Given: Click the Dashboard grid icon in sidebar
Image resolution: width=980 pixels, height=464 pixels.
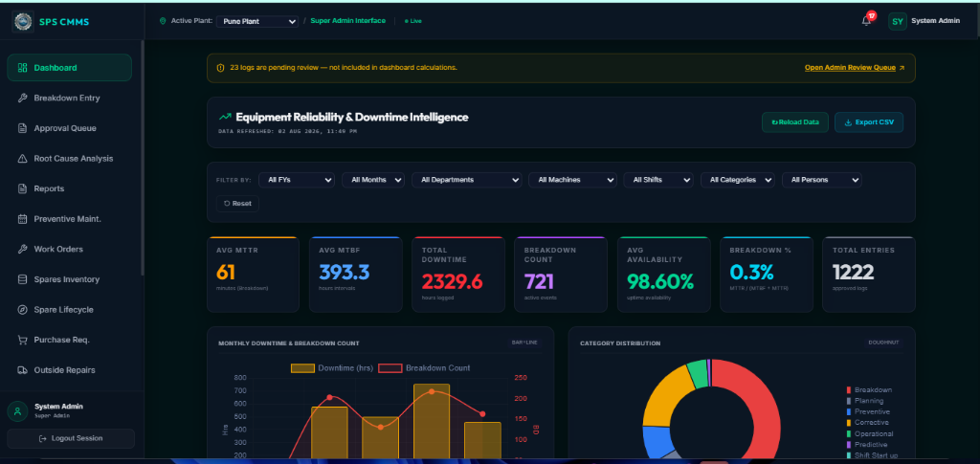Looking at the screenshot, I should point(23,68).
